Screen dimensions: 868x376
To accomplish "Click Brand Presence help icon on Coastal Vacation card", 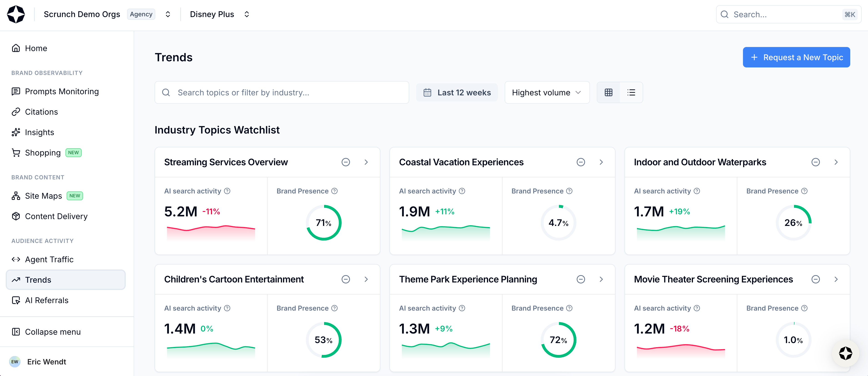I will [x=569, y=191].
